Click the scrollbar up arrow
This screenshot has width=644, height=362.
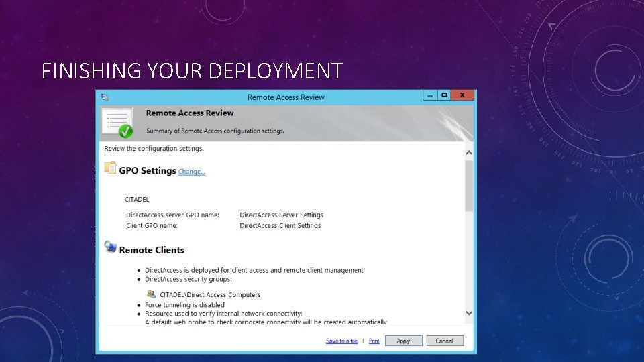469,153
